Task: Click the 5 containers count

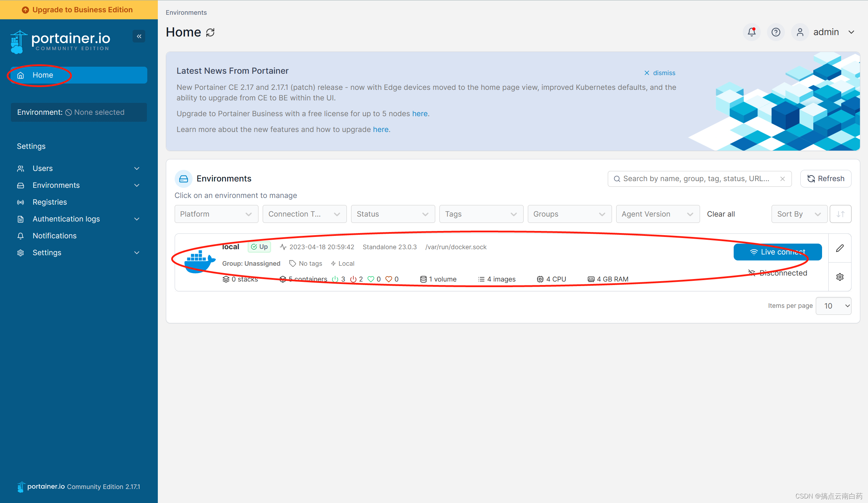Action: tap(304, 279)
